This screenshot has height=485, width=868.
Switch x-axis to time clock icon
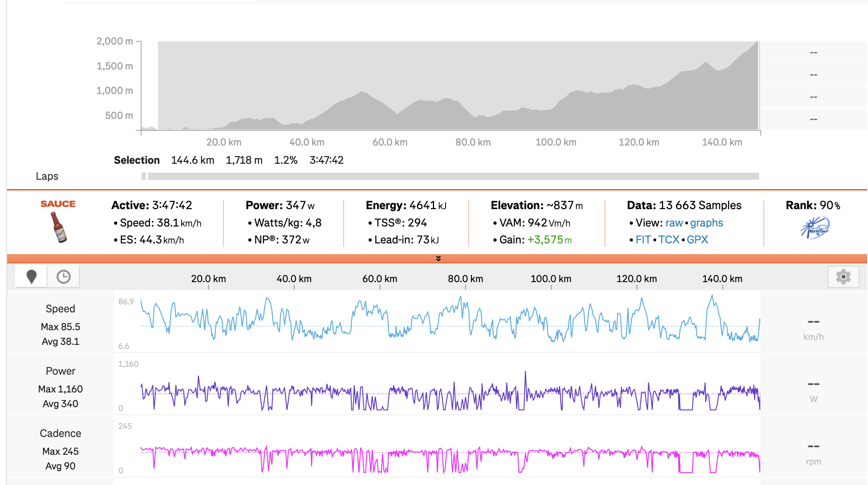pyautogui.click(x=64, y=277)
